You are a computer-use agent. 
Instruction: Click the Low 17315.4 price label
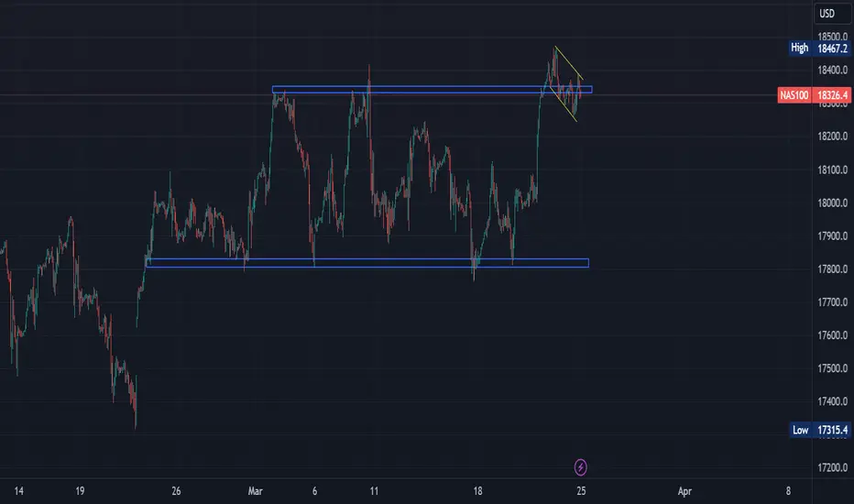click(820, 430)
